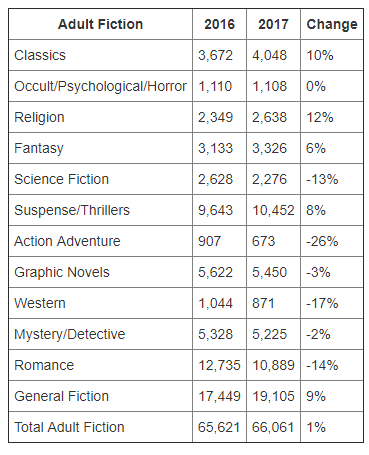Select the -26% change cell
Viewport: 369px width, 455px height.
(322, 241)
